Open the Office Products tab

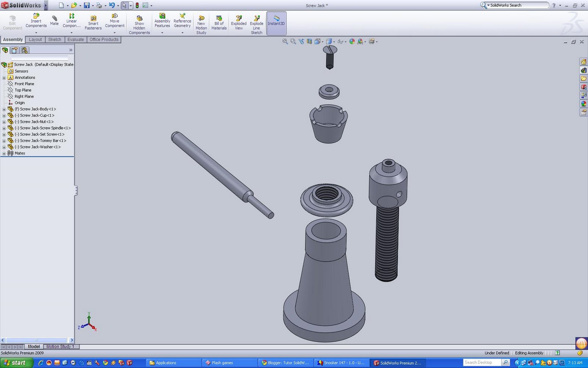pyautogui.click(x=104, y=39)
